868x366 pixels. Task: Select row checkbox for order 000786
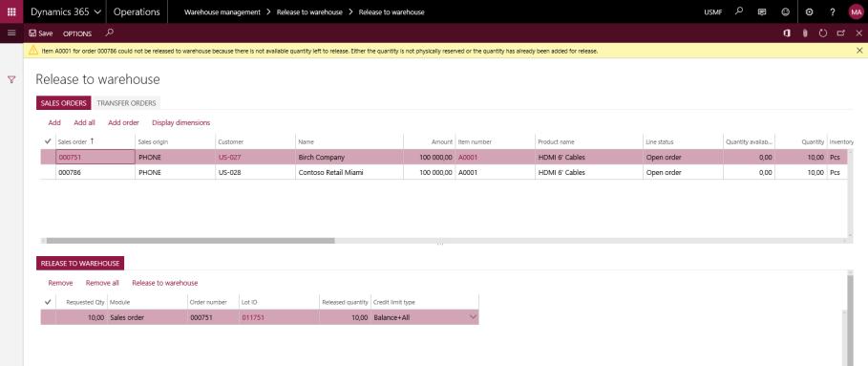pos(48,172)
